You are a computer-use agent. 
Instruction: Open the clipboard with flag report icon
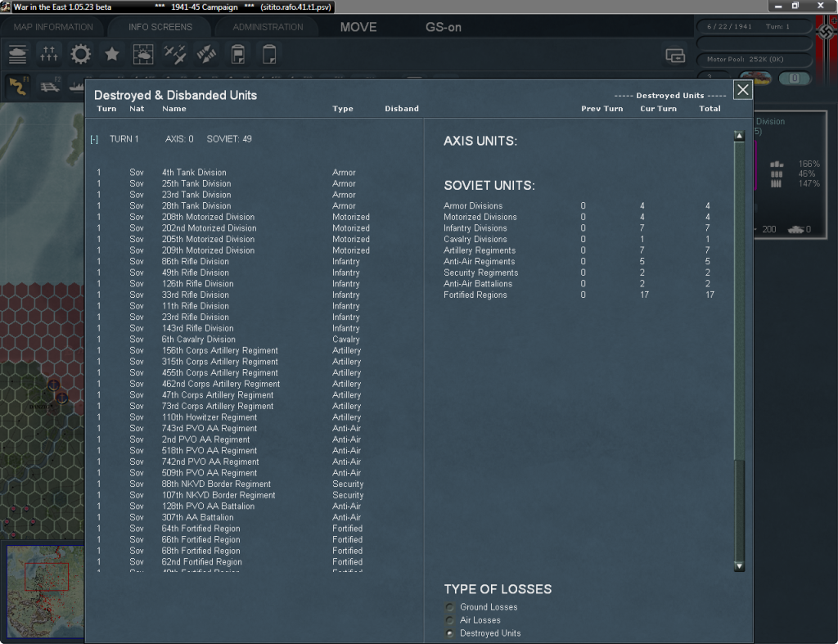(x=238, y=54)
